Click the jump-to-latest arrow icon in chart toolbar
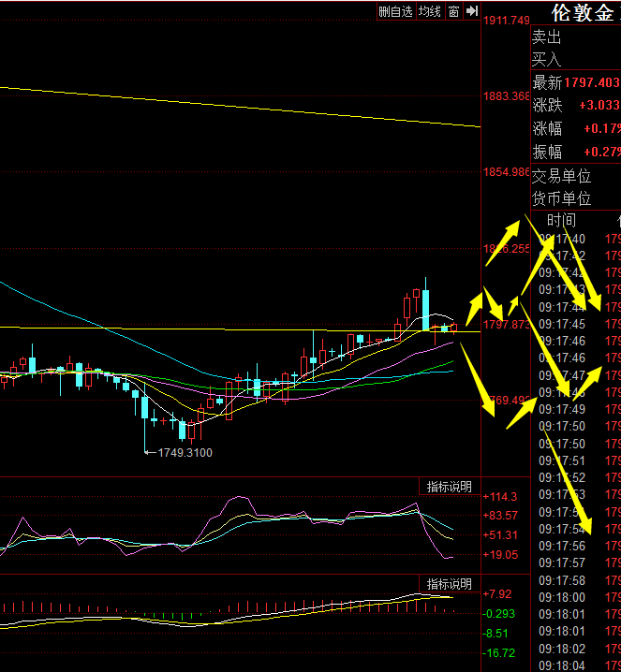The height and width of the screenshot is (672, 621). 472,11
